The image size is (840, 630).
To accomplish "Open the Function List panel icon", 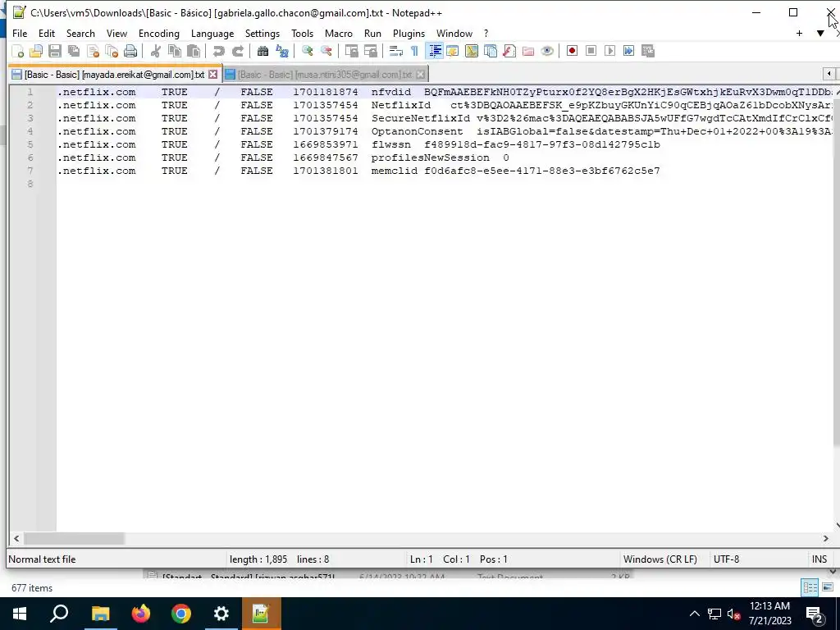I will click(x=509, y=51).
